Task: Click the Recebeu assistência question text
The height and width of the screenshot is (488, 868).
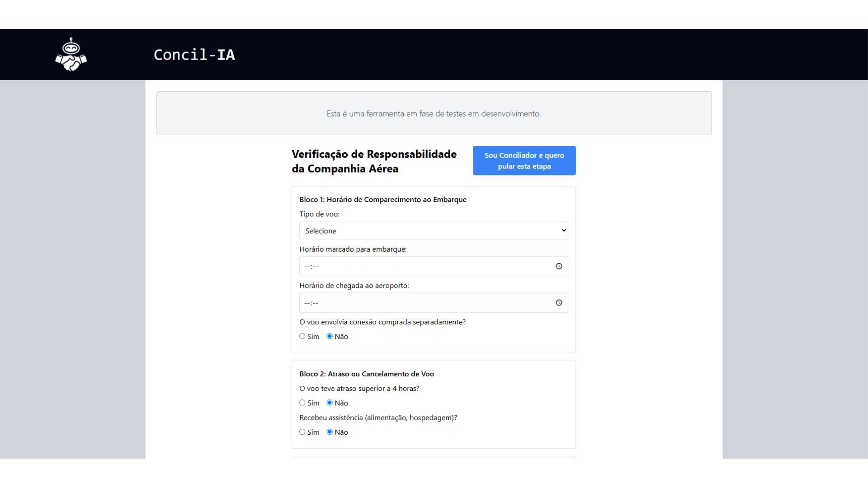Action: click(378, 418)
